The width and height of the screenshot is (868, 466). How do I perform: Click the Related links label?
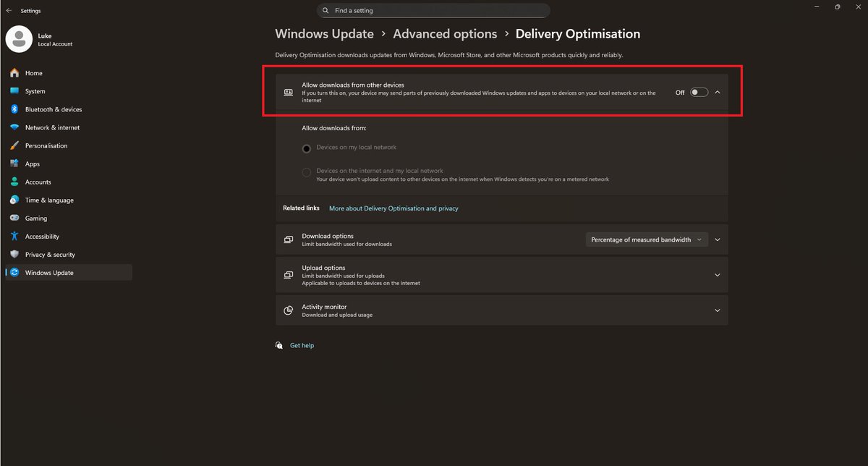point(301,208)
